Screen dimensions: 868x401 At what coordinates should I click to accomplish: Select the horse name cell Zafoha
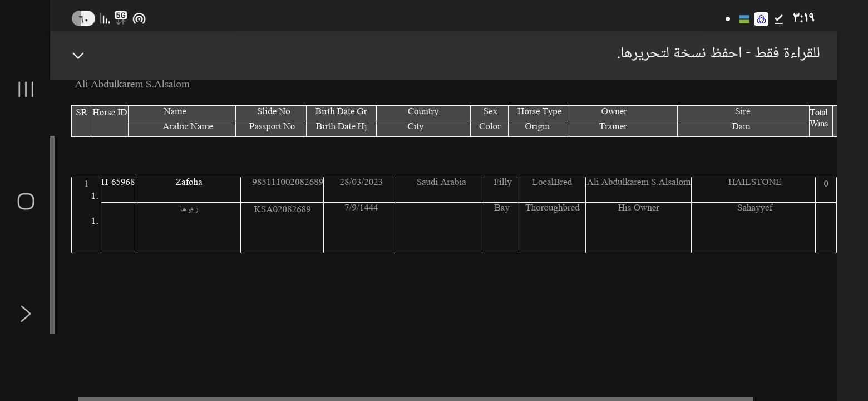point(189,183)
